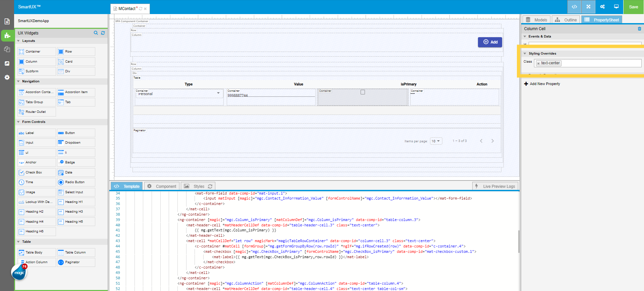Select the Check Box widget
The width and height of the screenshot is (644, 291).
[x=37, y=172]
